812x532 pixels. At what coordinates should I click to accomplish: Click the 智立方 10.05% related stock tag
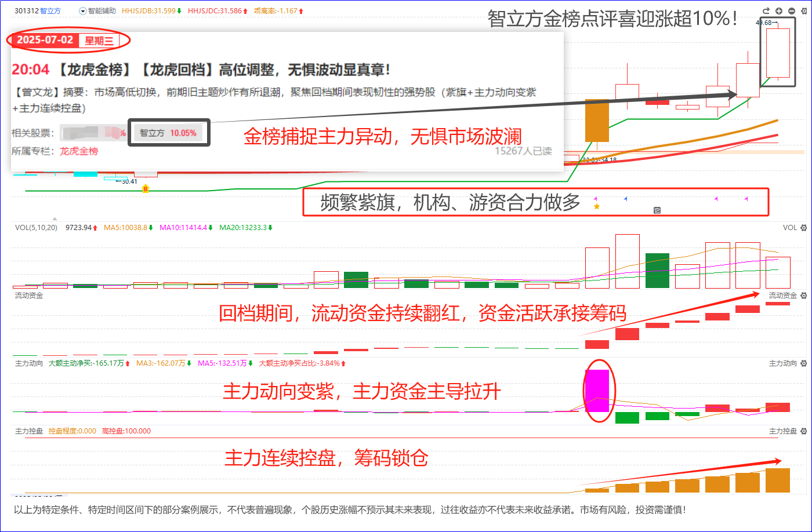(x=168, y=133)
